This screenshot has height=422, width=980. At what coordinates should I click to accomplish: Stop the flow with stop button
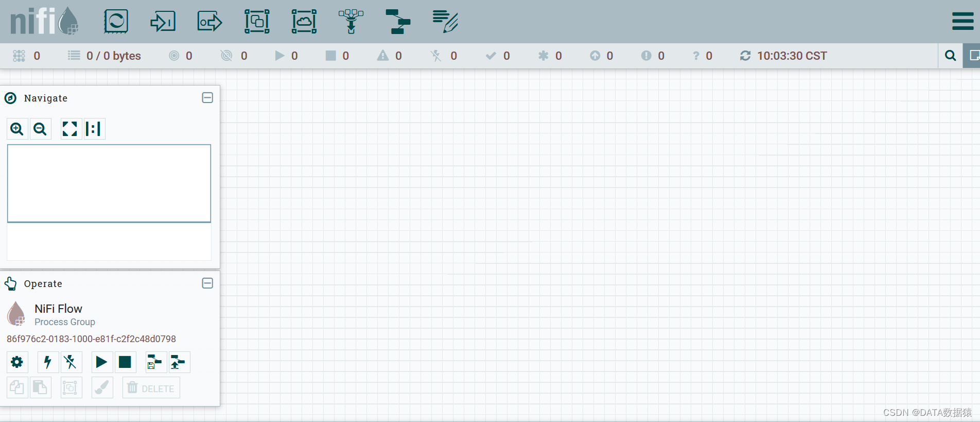(125, 362)
